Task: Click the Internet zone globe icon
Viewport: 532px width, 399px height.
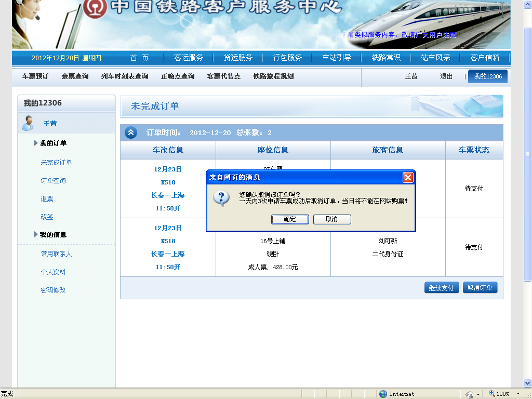Action: (x=383, y=394)
